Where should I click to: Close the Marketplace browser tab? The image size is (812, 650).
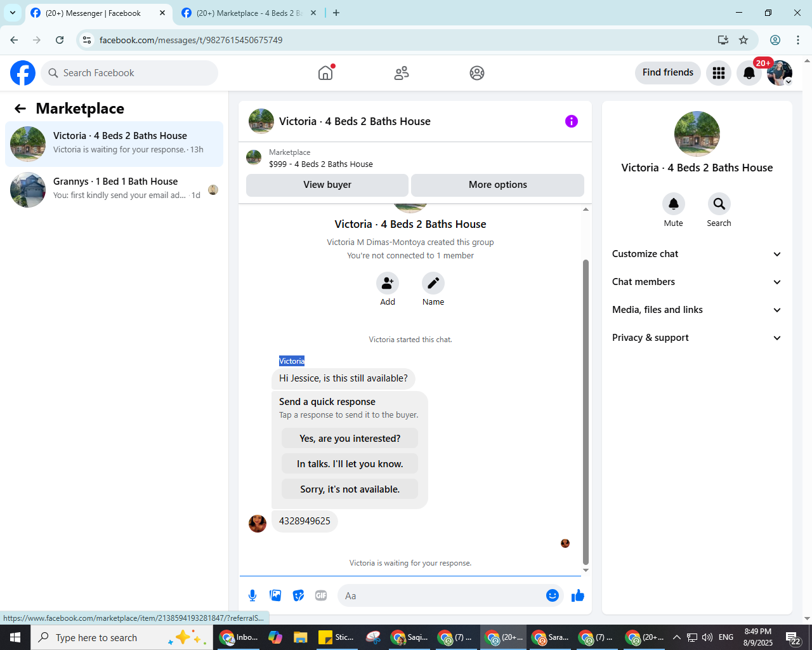click(x=313, y=13)
